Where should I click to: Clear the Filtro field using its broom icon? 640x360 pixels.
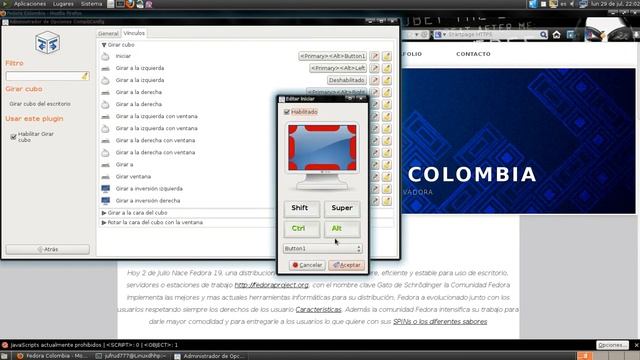(x=85, y=76)
